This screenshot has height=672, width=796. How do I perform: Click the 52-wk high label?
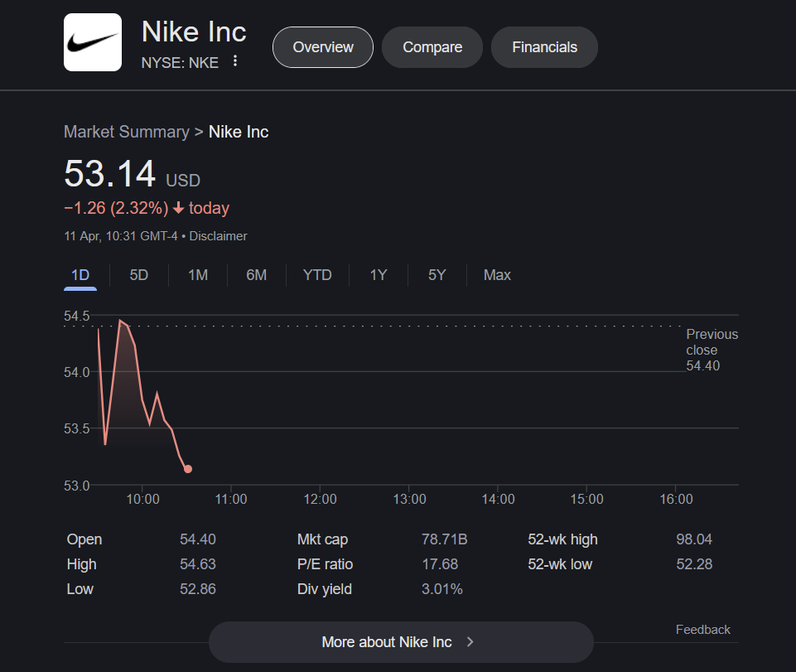click(x=562, y=539)
